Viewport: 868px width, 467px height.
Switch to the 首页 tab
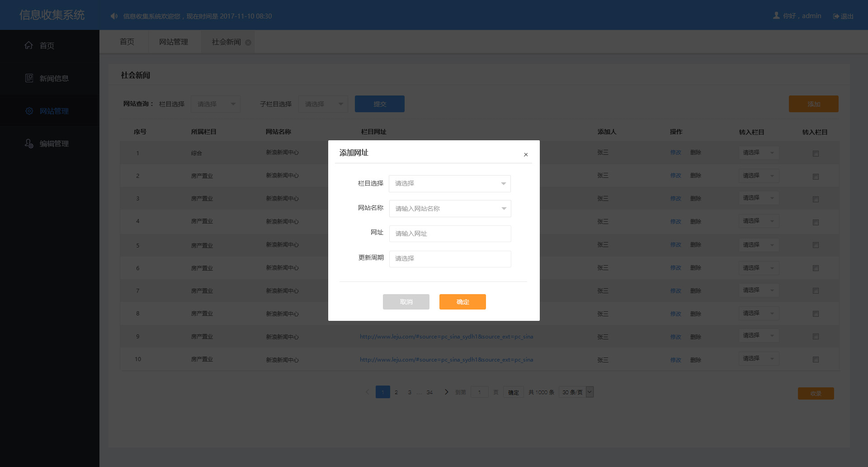click(127, 42)
